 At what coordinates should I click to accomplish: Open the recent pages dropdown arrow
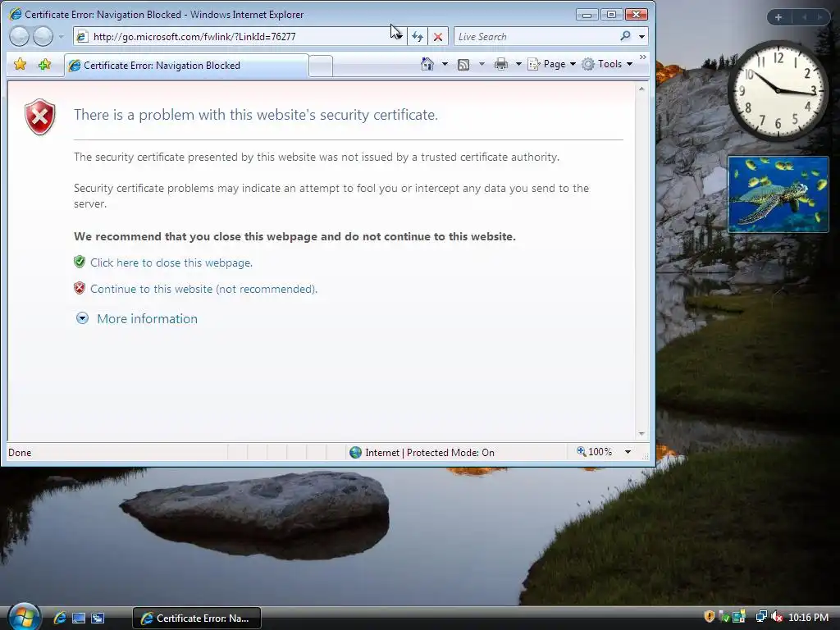(x=61, y=36)
